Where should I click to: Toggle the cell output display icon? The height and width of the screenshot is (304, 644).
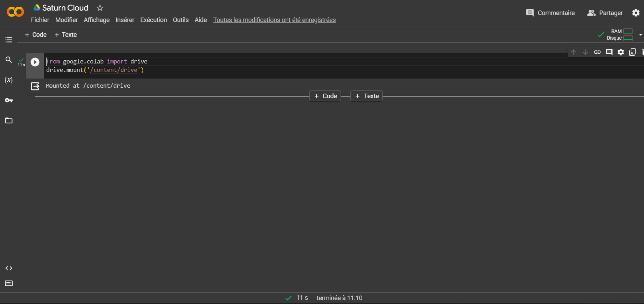[x=35, y=86]
